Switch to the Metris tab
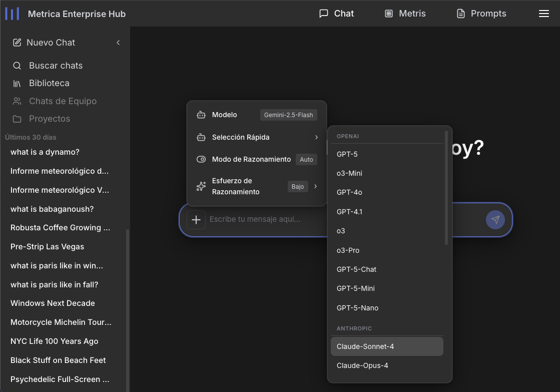The image size is (560, 392). [x=405, y=14]
